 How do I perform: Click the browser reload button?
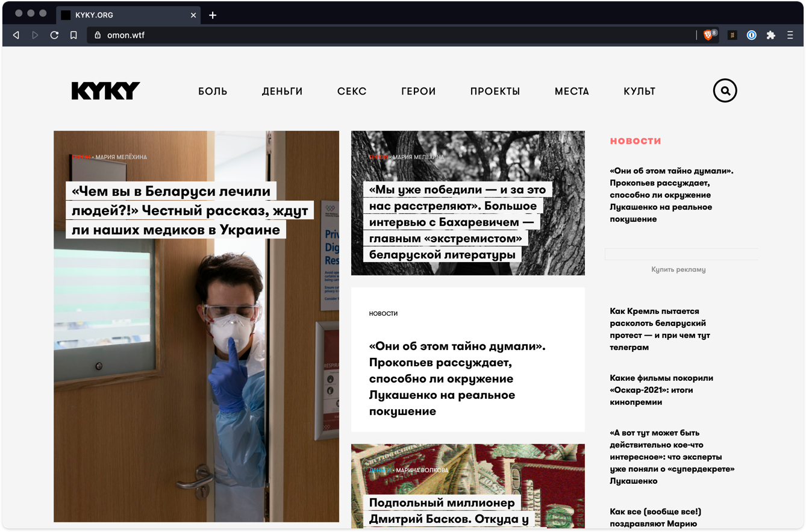[x=54, y=36]
